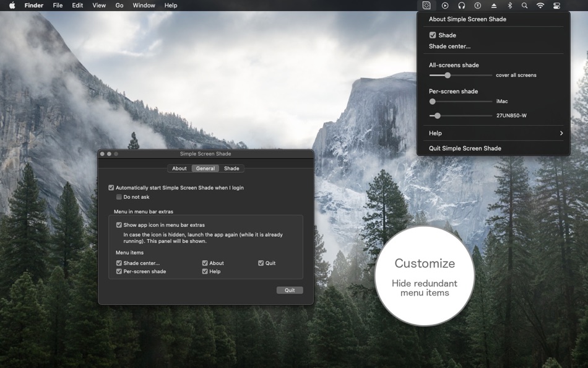Uncheck the Quit menu item checkbox
The height and width of the screenshot is (368, 588).
(x=261, y=263)
